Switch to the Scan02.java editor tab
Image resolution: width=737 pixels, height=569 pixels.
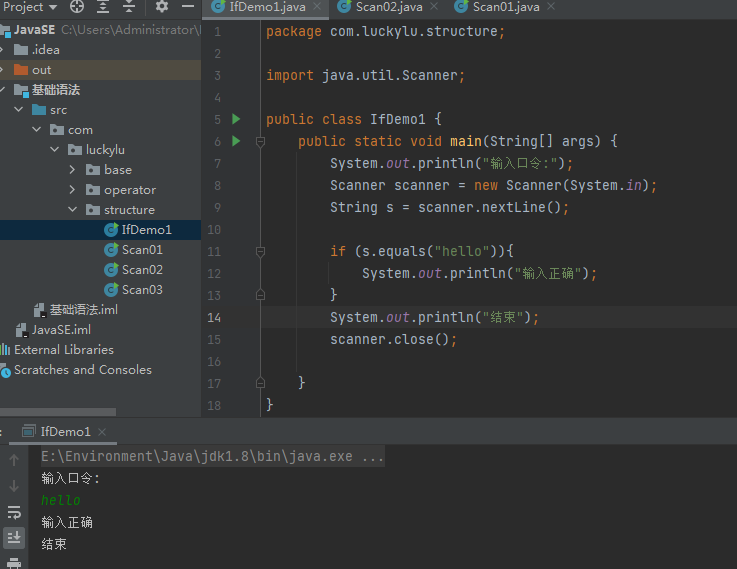388,8
